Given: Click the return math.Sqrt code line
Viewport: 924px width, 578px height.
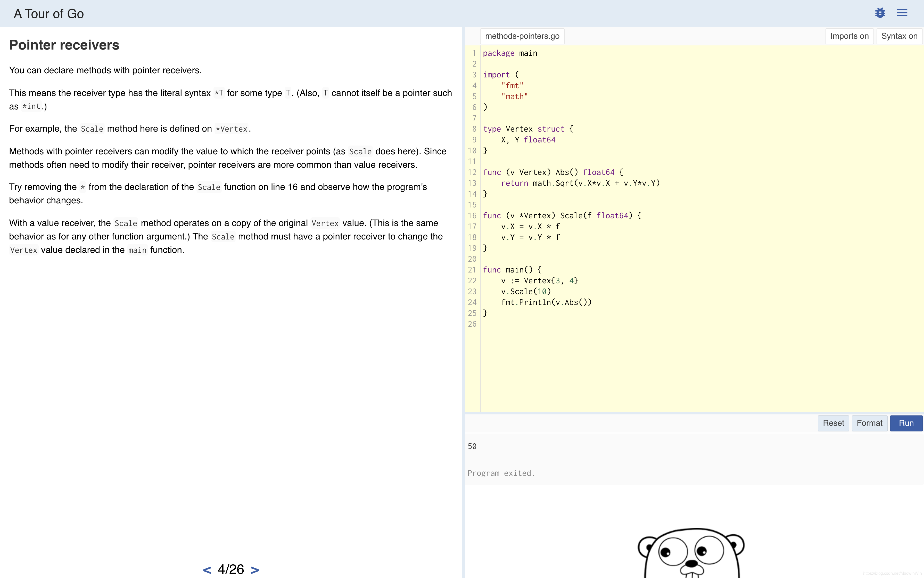Looking at the screenshot, I should click(580, 183).
